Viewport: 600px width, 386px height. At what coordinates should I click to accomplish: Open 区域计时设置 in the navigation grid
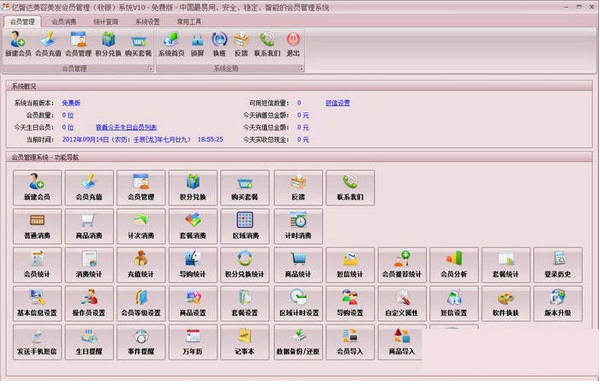coord(298,304)
